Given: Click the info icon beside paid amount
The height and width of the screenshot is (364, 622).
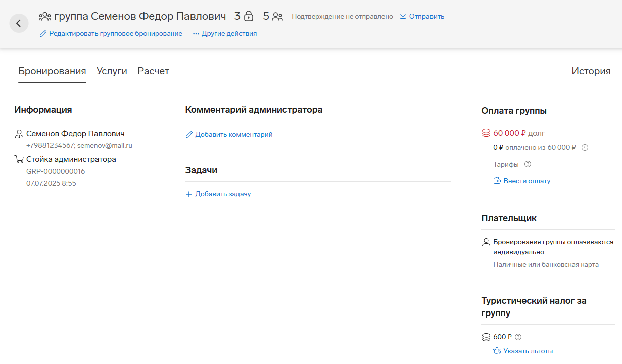Looking at the screenshot, I should (x=585, y=148).
